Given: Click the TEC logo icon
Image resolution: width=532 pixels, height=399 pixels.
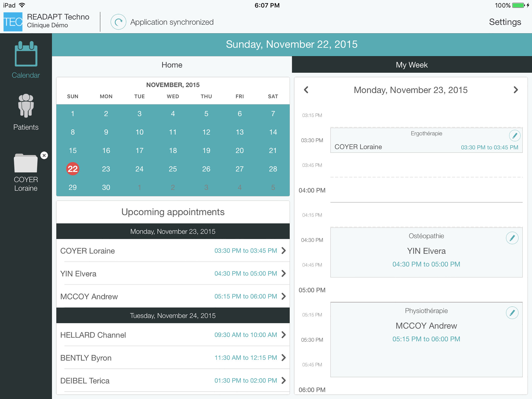Looking at the screenshot, I should [13, 22].
